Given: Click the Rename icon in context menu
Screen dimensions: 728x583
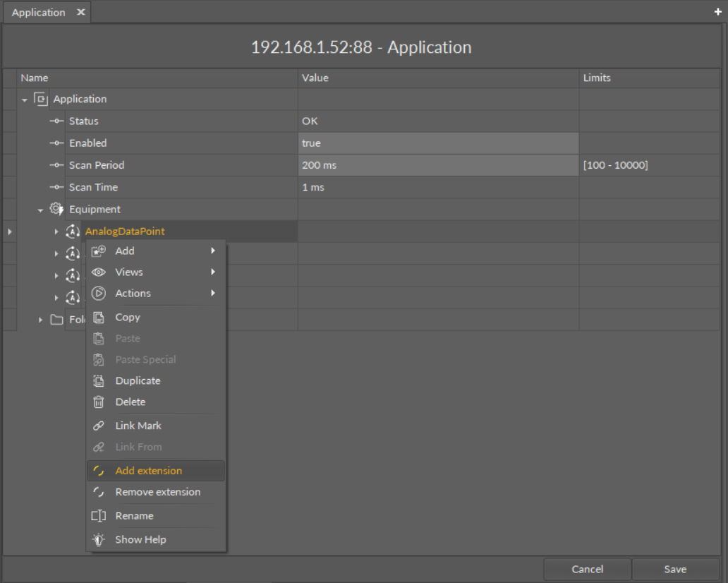Looking at the screenshot, I should (99, 516).
